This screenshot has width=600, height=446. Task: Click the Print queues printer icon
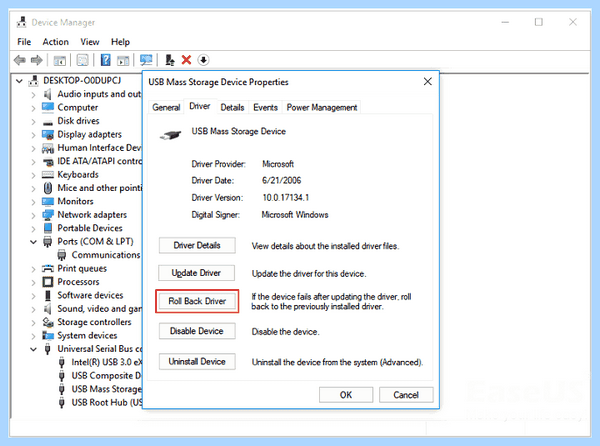(x=47, y=269)
